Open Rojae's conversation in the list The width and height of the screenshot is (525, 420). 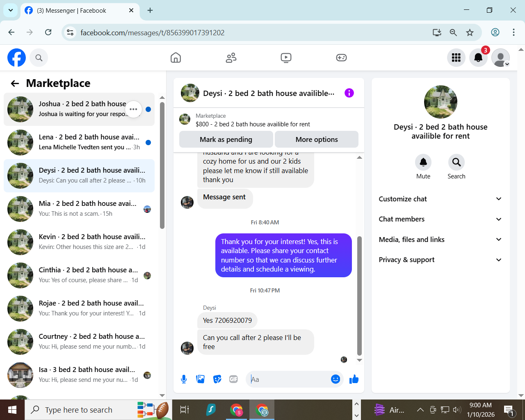pos(79,308)
